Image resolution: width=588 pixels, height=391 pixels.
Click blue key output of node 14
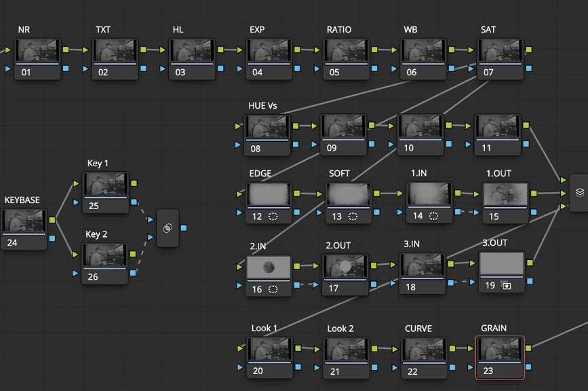coord(458,212)
